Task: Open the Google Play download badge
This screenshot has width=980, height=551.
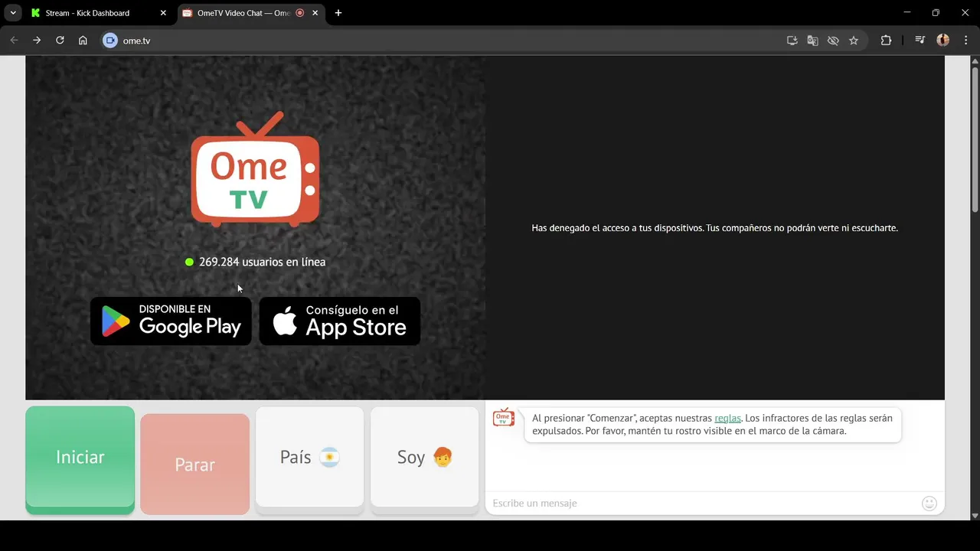Action: click(171, 321)
